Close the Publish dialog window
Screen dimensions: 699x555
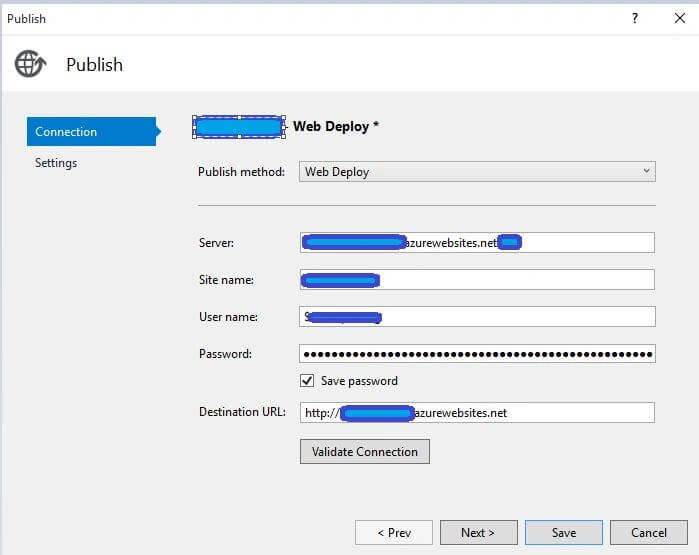[680, 18]
